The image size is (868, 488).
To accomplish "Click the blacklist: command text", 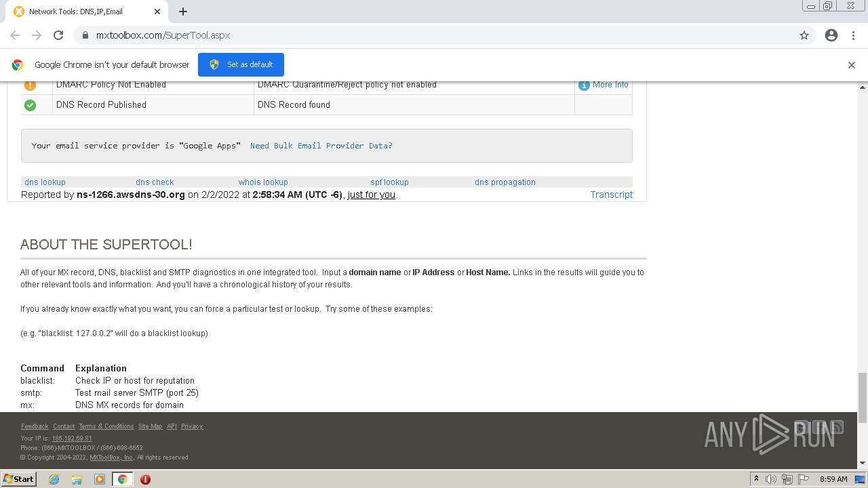I will tap(37, 381).
